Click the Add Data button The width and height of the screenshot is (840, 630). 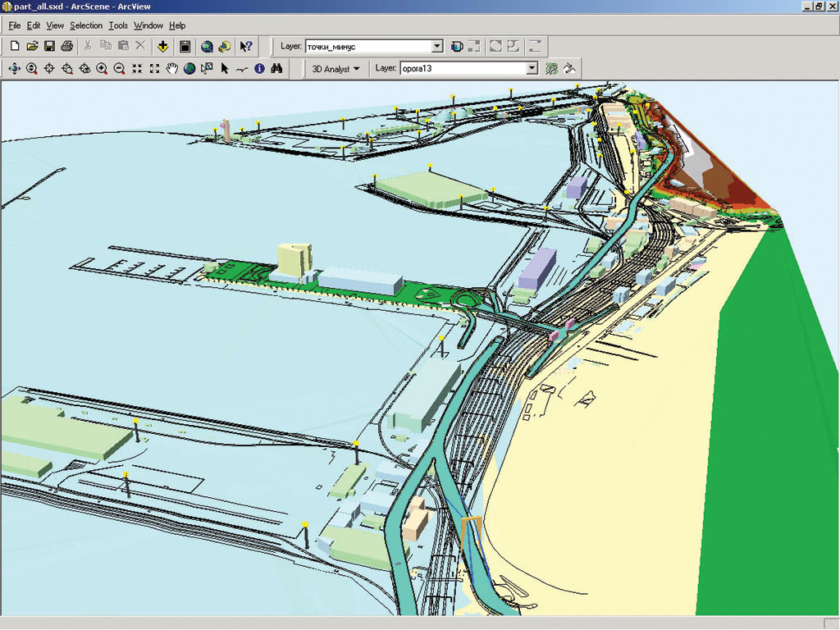[x=163, y=46]
